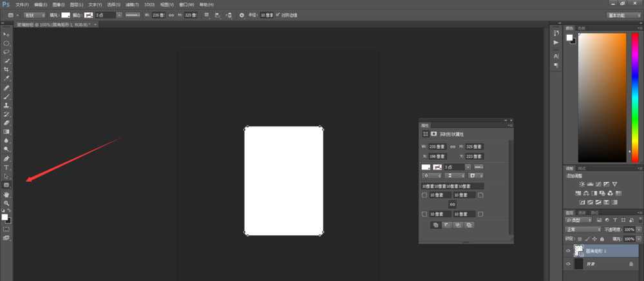Open the gear settings in options bar

coord(241,15)
